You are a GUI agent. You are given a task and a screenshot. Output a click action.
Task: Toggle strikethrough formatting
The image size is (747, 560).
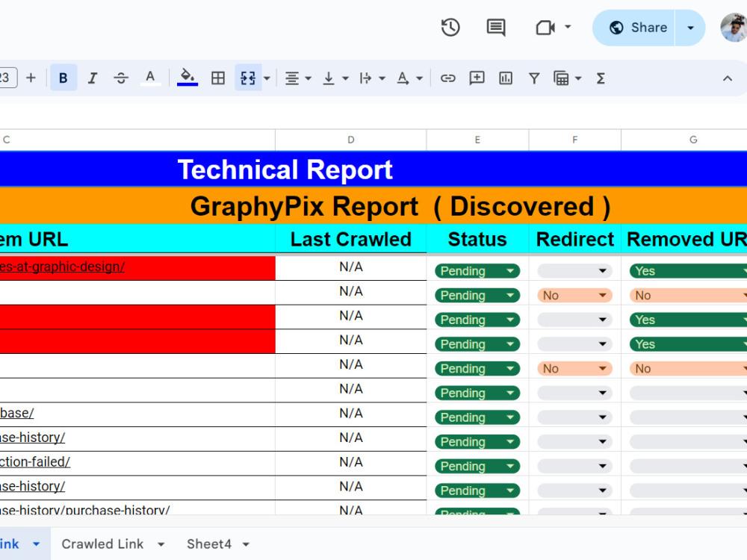[x=121, y=78]
